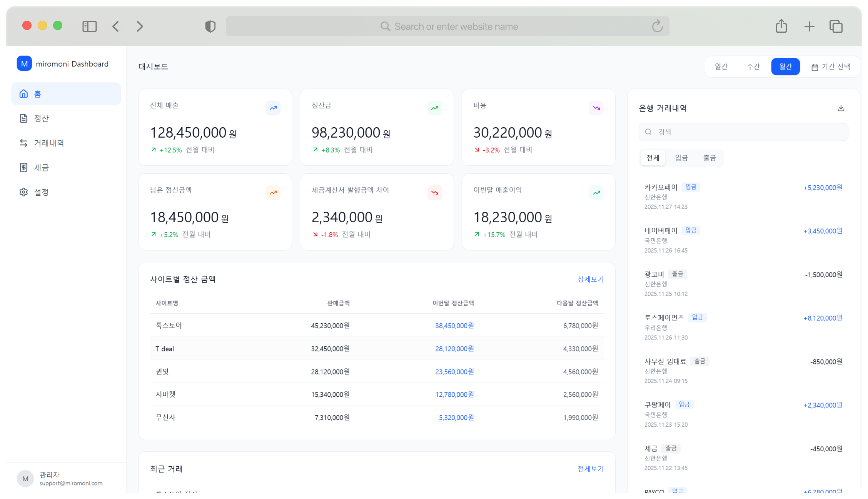This screenshot has height=499, width=868.
Task: Select the 톡스토어 table row
Action: pyautogui.click(x=376, y=325)
